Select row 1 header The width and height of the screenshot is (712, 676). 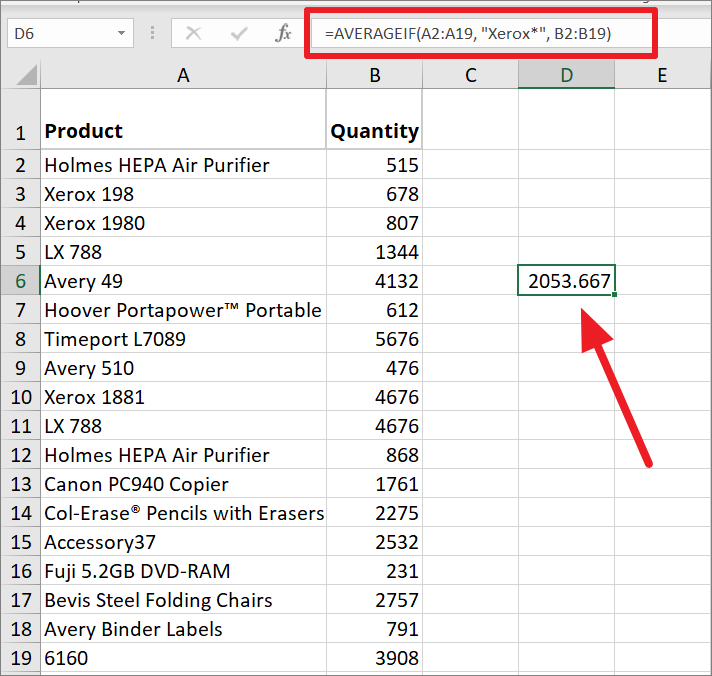20,119
